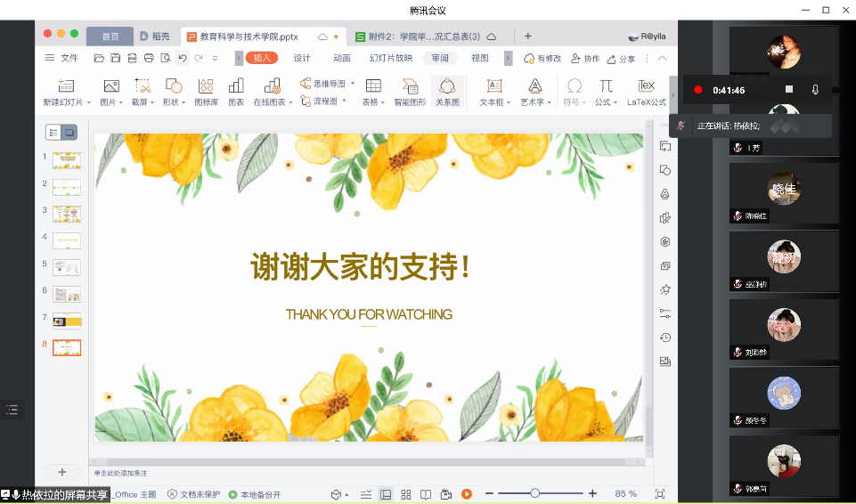Image resolution: width=856 pixels, height=504 pixels.
Task: Start slideshow from the orange play button
Action: tap(466, 494)
